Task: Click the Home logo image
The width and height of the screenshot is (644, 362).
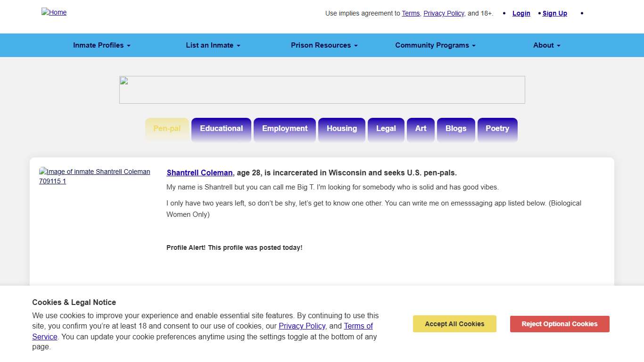Action: click(54, 12)
